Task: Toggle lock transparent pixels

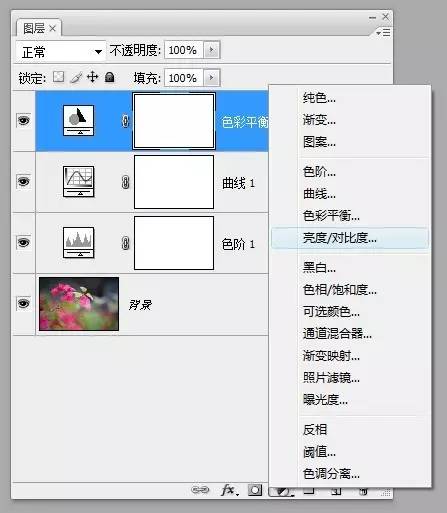Action: click(59, 77)
